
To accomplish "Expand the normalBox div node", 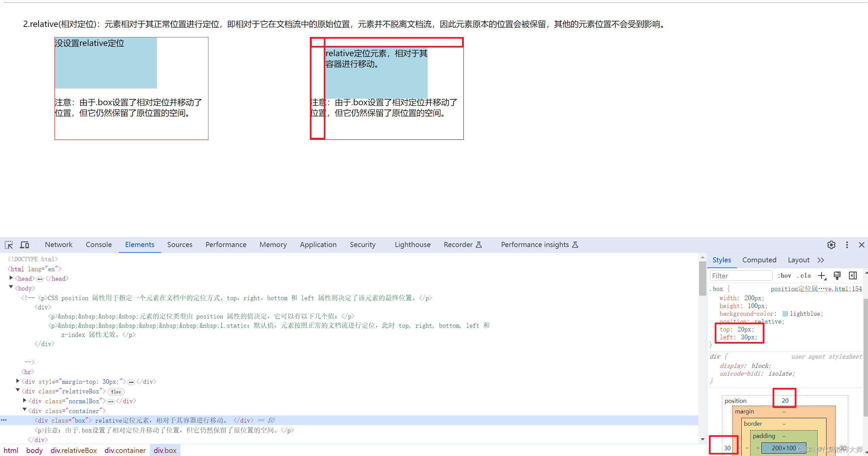I will [25, 401].
